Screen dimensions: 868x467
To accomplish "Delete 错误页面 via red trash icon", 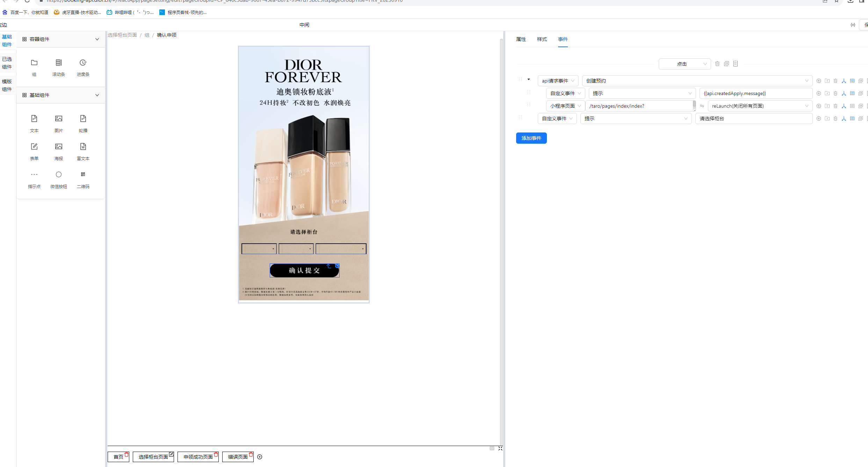I will (251, 454).
